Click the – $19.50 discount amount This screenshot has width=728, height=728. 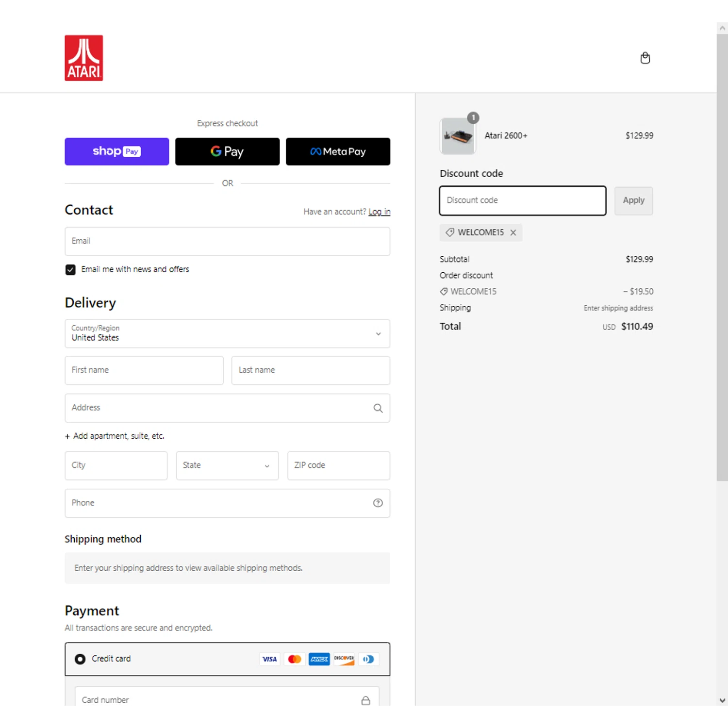click(x=638, y=291)
